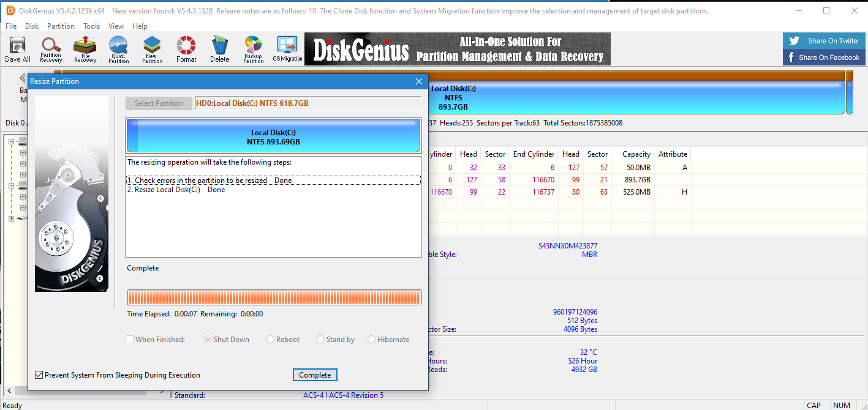Select the Stand by radio option

coord(321,340)
